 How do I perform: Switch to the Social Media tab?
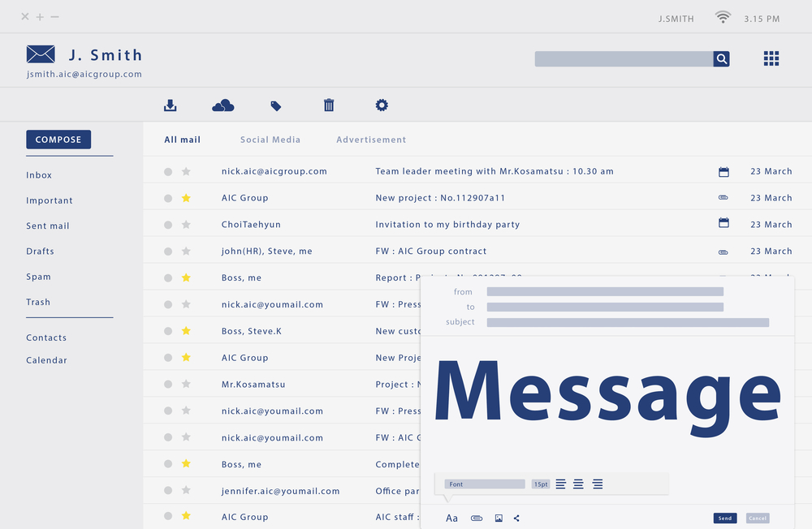[270, 140]
